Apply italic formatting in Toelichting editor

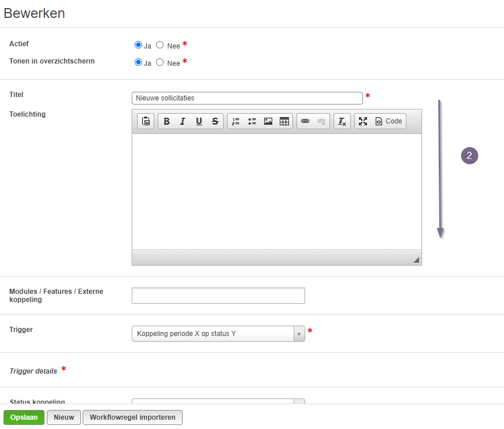coord(183,121)
